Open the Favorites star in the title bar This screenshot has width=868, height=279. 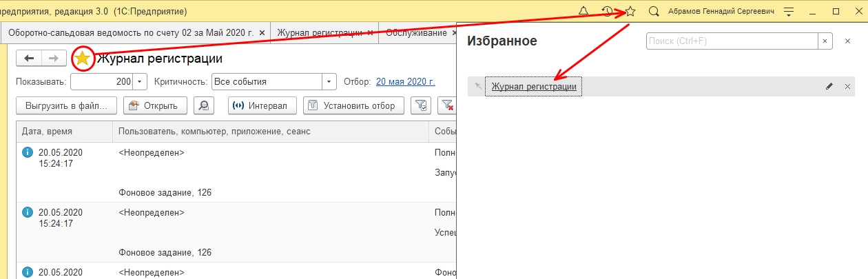tap(630, 12)
